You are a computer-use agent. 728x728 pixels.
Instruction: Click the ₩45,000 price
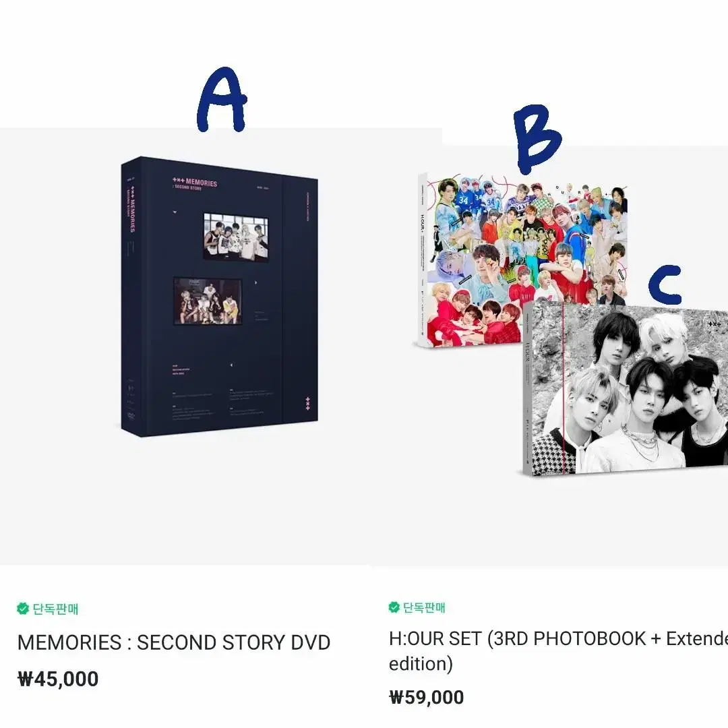[58, 679]
